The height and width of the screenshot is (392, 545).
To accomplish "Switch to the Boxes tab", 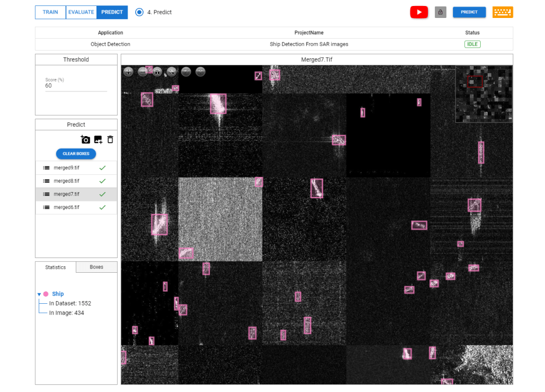I will coord(96,267).
